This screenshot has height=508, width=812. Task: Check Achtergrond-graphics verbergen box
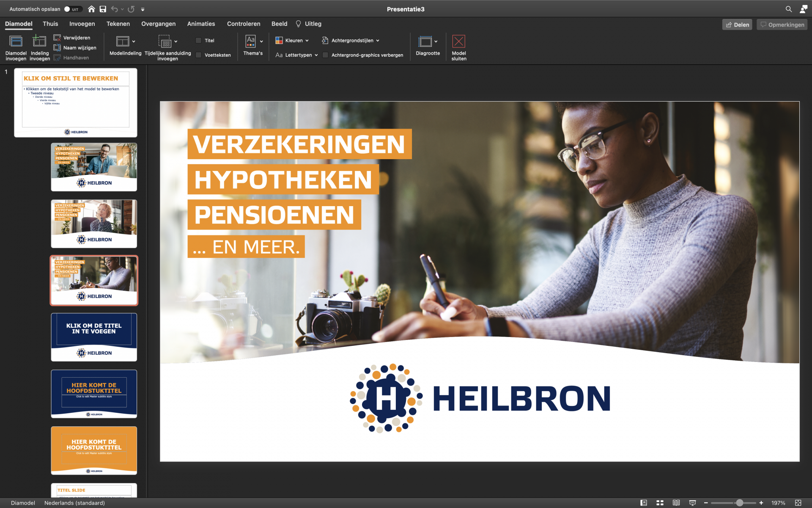[325, 55]
